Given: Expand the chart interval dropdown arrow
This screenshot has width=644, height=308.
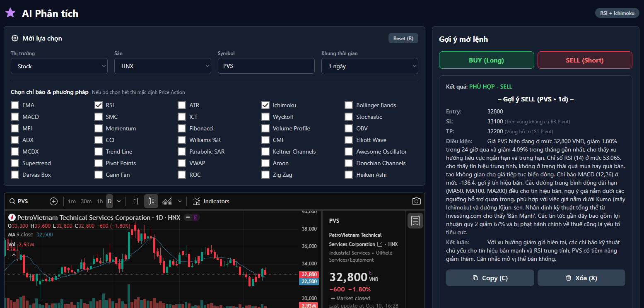Looking at the screenshot, I should point(119,201).
